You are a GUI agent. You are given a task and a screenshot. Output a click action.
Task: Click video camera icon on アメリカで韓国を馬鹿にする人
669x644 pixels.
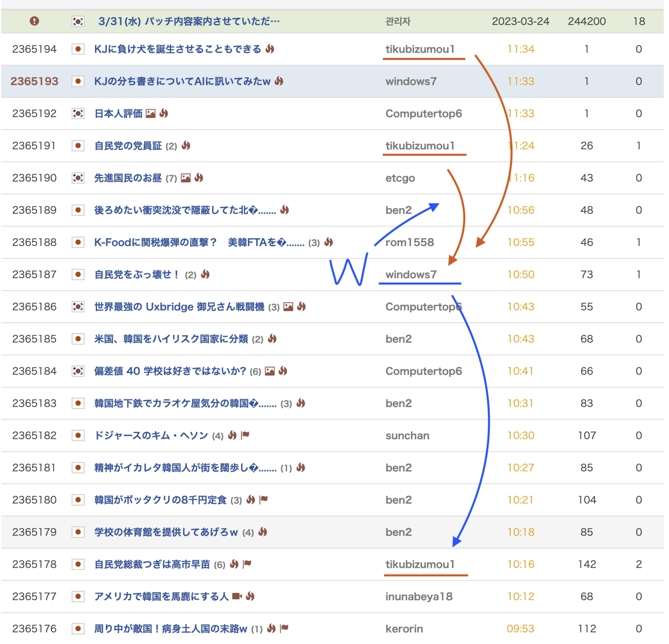point(237,597)
